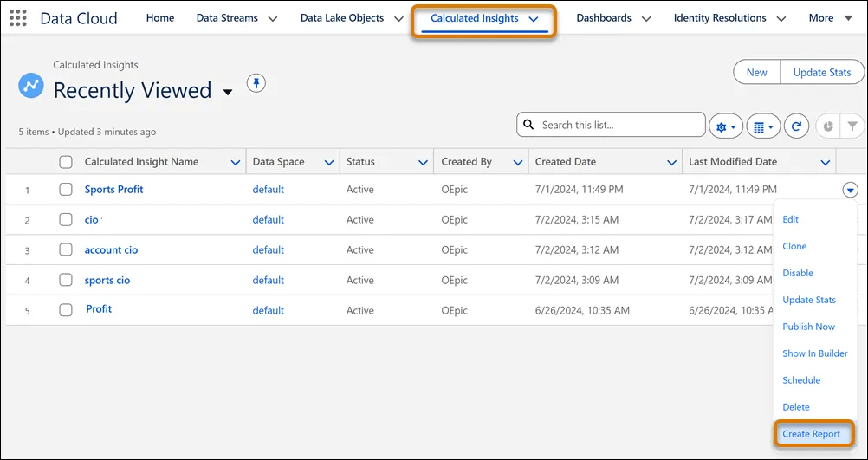This screenshot has height=460, width=868.
Task: Open the cio insight link
Action: pos(91,220)
